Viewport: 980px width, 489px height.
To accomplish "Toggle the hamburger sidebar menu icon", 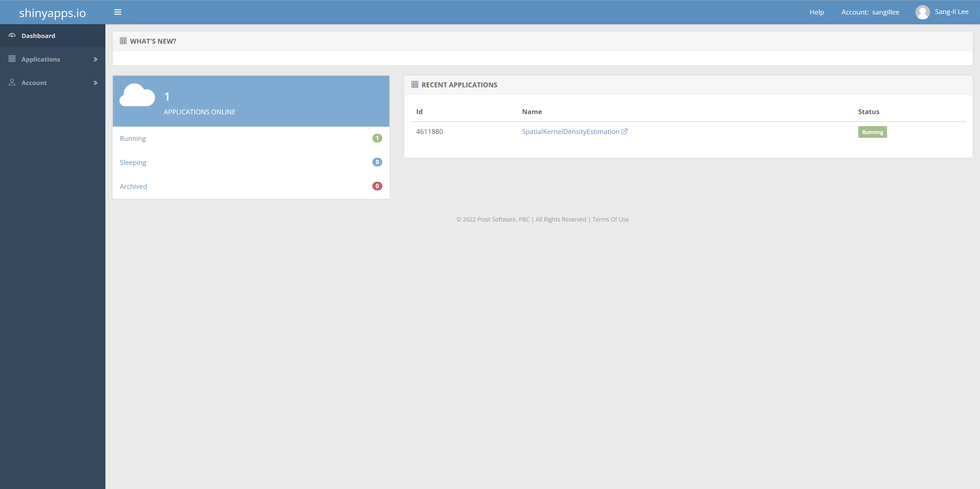I will [x=118, y=12].
